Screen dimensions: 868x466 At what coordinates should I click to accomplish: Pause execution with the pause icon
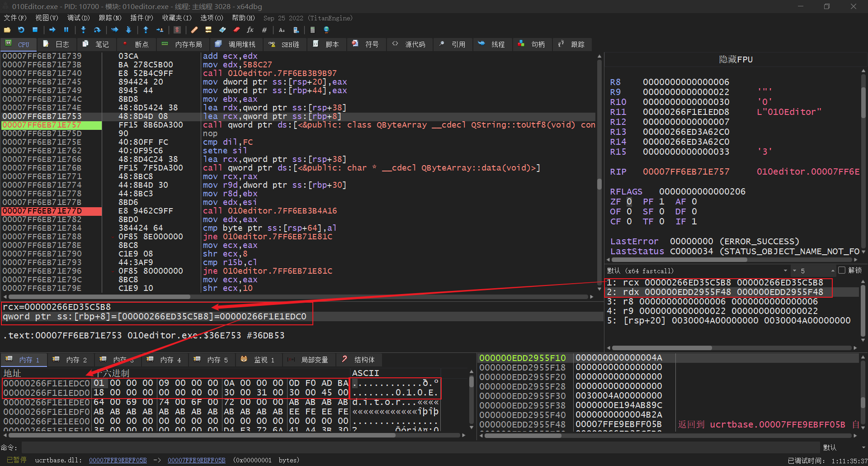click(x=66, y=30)
